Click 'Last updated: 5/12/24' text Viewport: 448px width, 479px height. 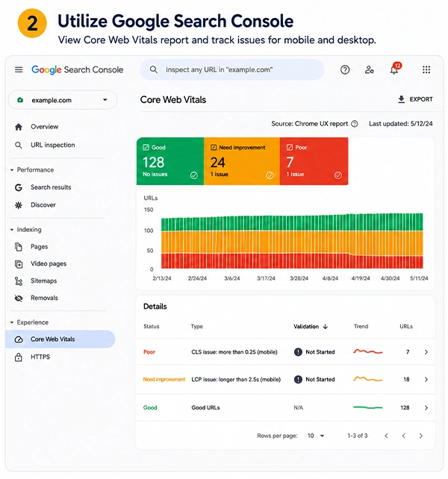point(401,124)
